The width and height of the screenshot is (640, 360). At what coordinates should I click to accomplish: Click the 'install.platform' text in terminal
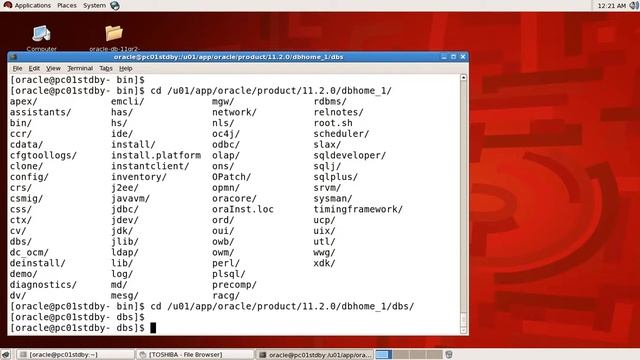(x=156, y=156)
